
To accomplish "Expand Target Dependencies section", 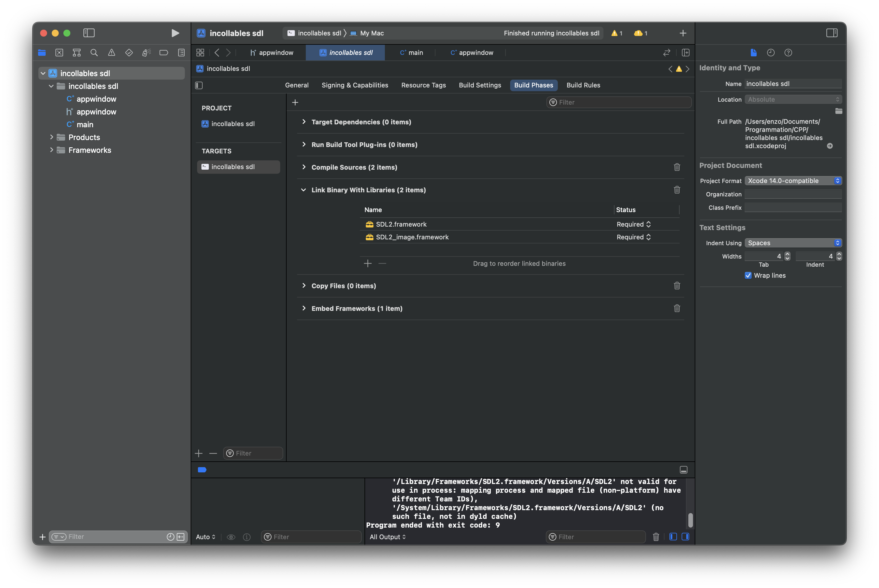I will (x=303, y=121).
